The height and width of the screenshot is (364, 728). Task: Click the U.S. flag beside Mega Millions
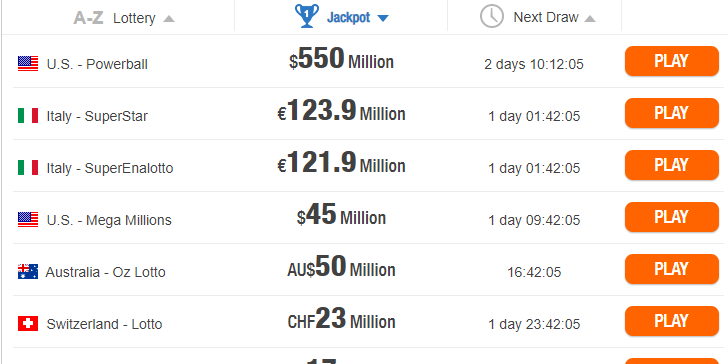(28, 220)
